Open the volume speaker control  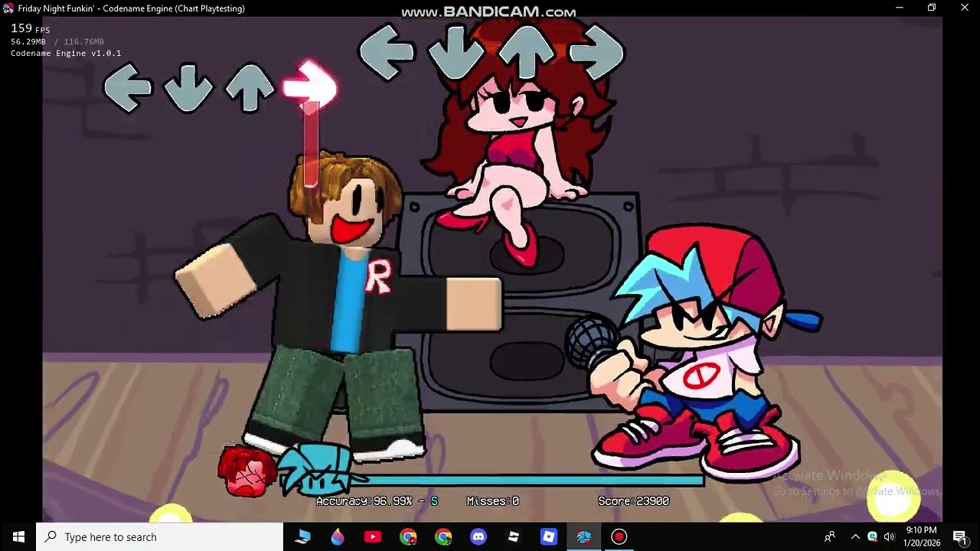point(889,537)
